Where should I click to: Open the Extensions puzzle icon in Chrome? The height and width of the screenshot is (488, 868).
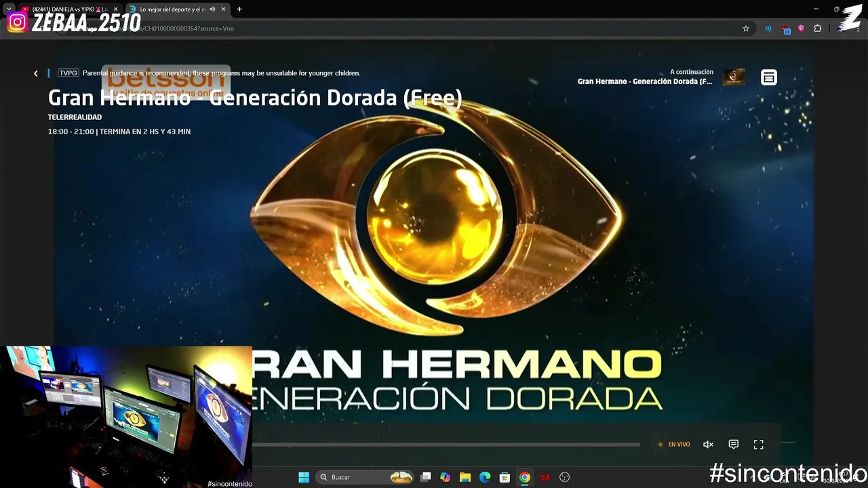pos(817,28)
